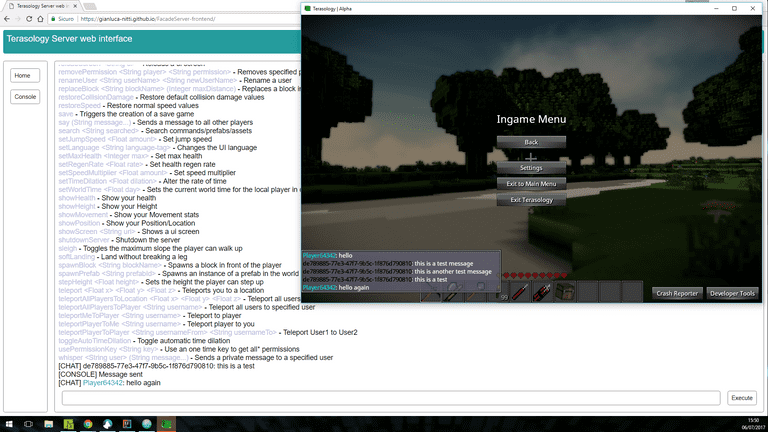Click the browser back arrow

coord(7,19)
